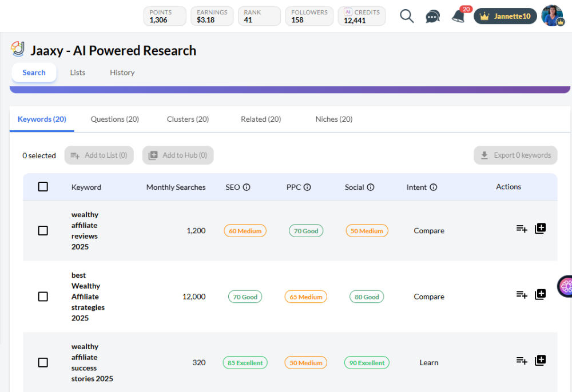Open the chat messages icon
This screenshot has height=392, width=572.
433,17
